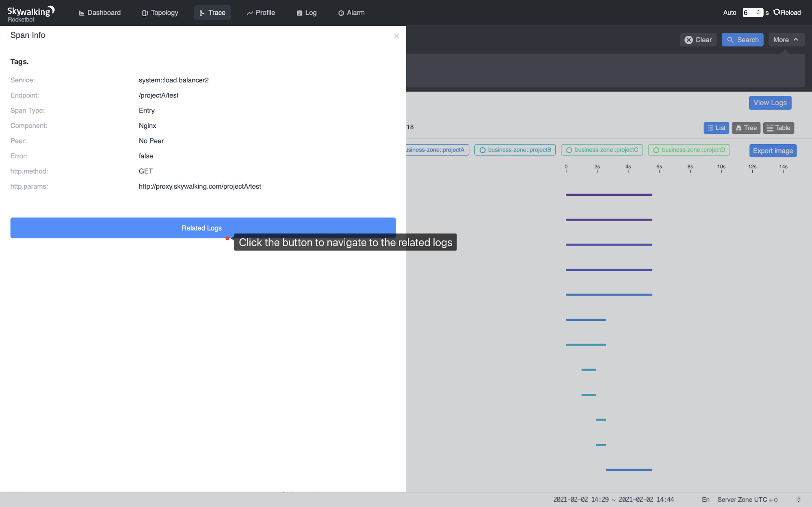Image resolution: width=812 pixels, height=507 pixels.
Task: Open the Dashboard from the top navigation
Action: [100, 13]
